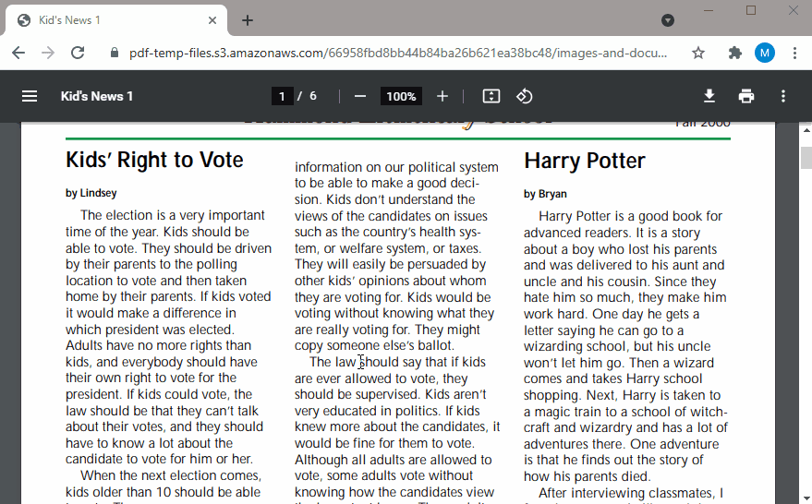
Task: Open a new browser tab
Action: click(x=248, y=20)
